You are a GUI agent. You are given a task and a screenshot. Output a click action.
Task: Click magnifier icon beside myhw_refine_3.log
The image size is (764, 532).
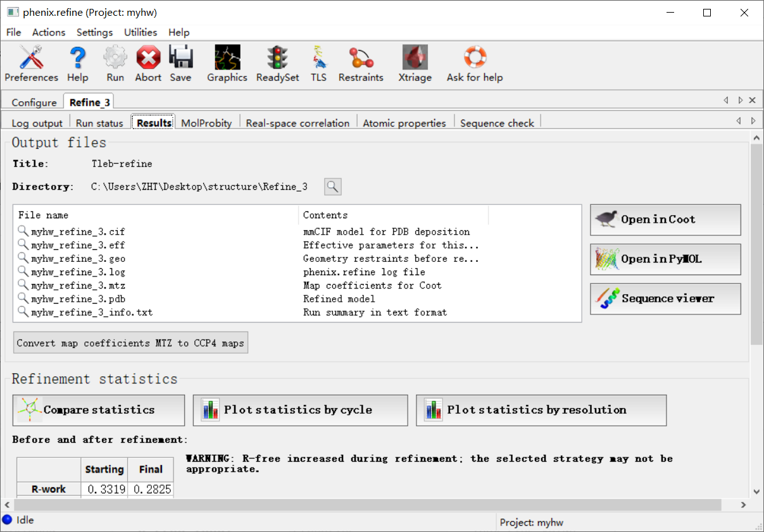[23, 272]
